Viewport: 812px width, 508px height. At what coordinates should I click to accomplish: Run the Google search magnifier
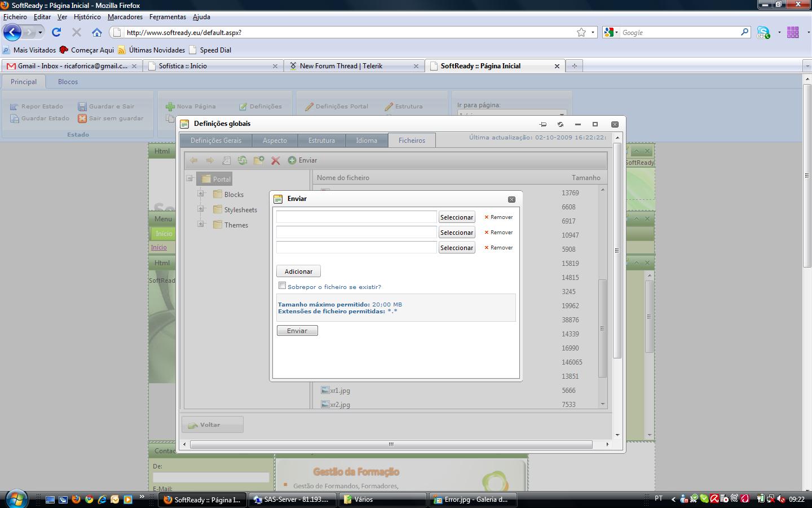point(744,32)
